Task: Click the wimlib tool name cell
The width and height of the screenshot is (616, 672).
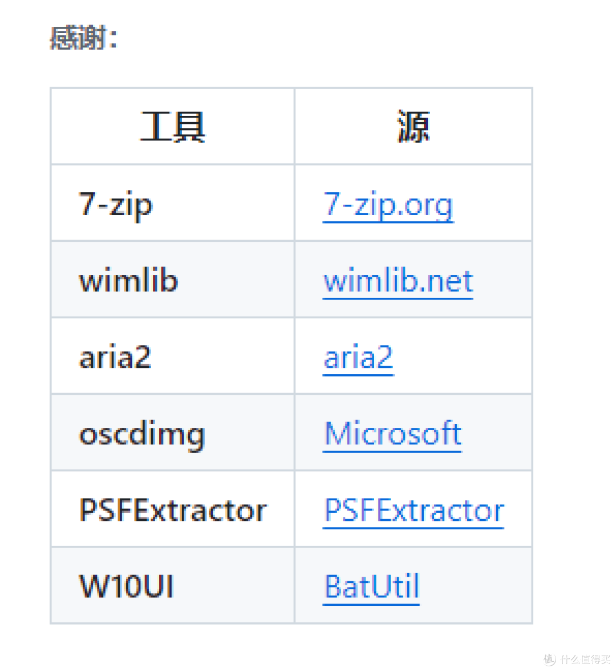Action: click(128, 280)
